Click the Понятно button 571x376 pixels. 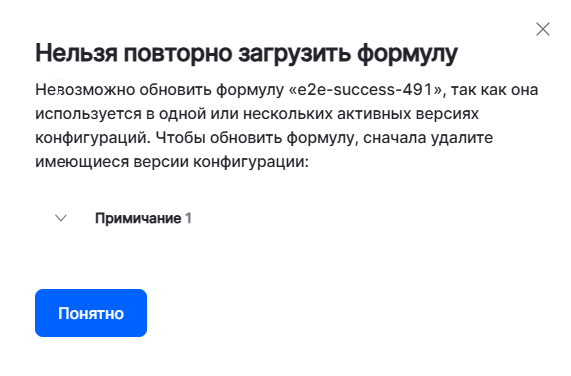[x=91, y=313]
